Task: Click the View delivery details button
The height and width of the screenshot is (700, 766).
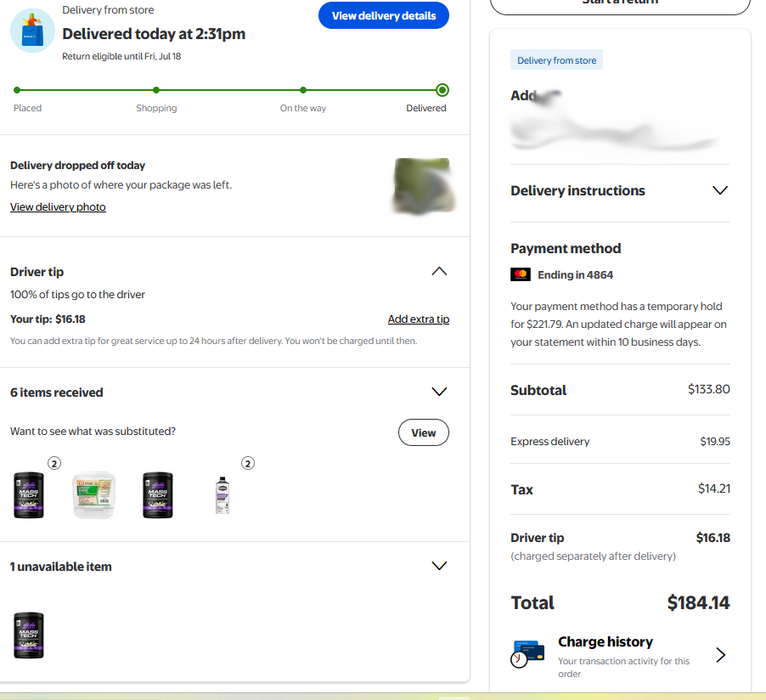Action: tap(384, 15)
